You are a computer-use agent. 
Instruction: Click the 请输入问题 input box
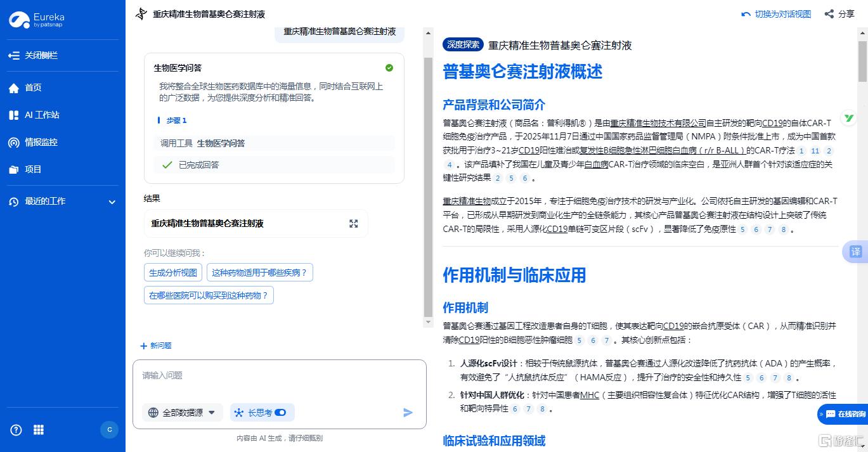(279, 375)
